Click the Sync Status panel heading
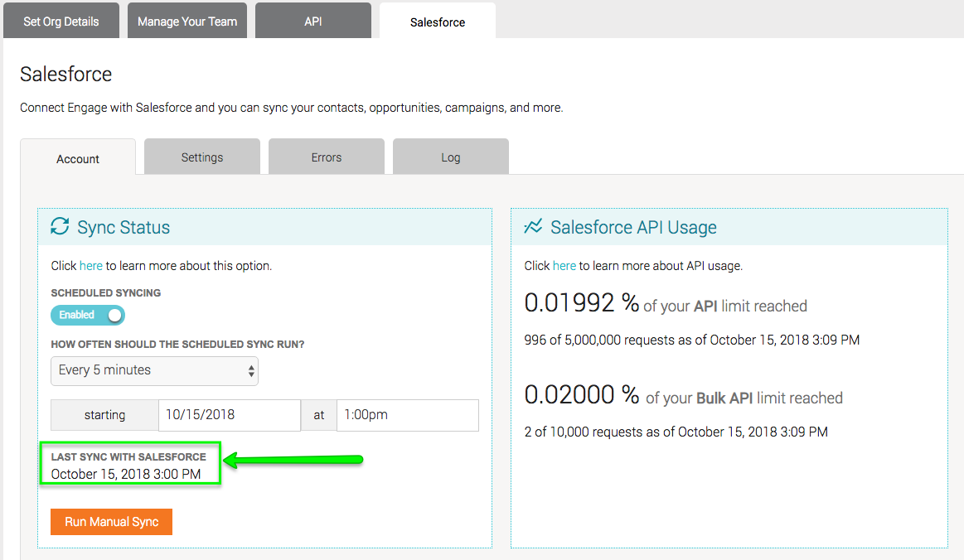The image size is (964, 560). [124, 227]
